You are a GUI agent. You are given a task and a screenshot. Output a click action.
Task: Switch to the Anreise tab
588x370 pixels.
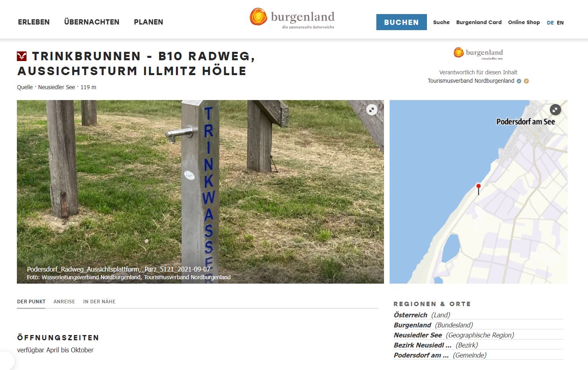coord(64,302)
